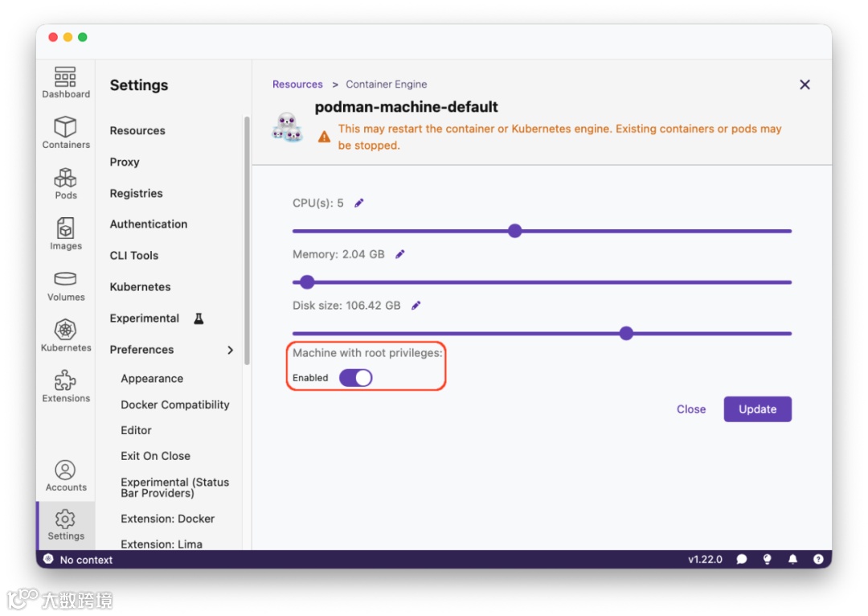Click the CPU(s) slider handle
The image size is (868, 616).
point(515,231)
